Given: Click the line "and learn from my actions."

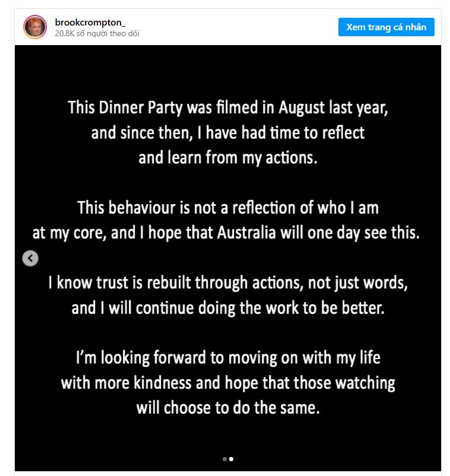Looking at the screenshot, I should (228, 157).
